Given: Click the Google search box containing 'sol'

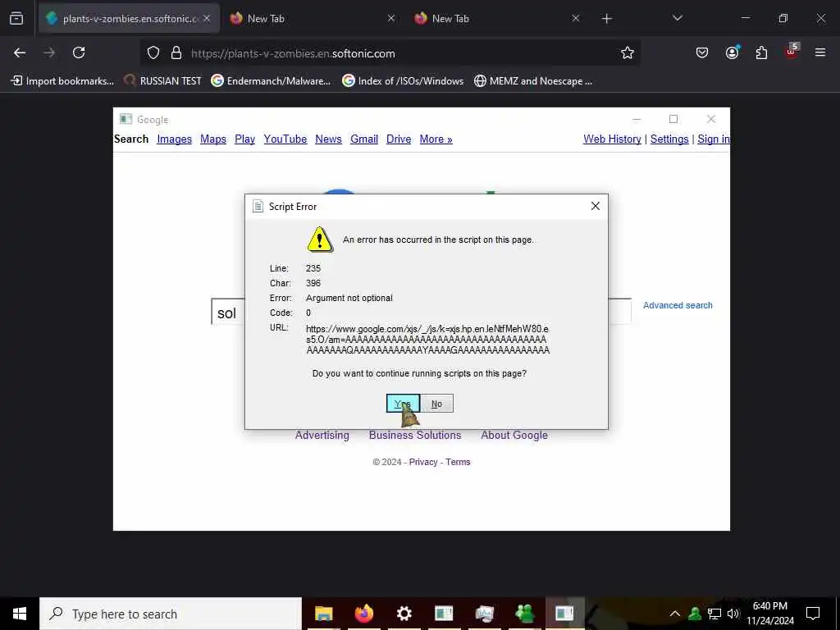Looking at the screenshot, I should coord(228,313).
